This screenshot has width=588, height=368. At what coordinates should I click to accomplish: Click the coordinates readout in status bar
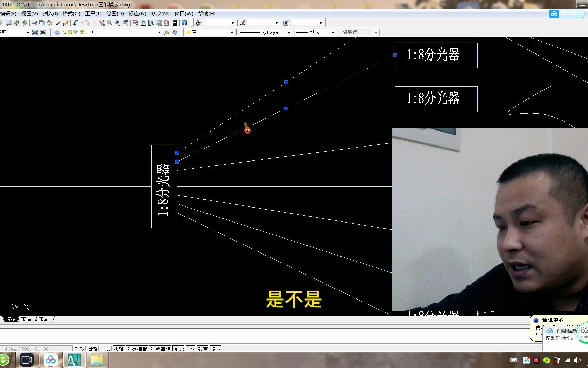pyautogui.click(x=36, y=349)
